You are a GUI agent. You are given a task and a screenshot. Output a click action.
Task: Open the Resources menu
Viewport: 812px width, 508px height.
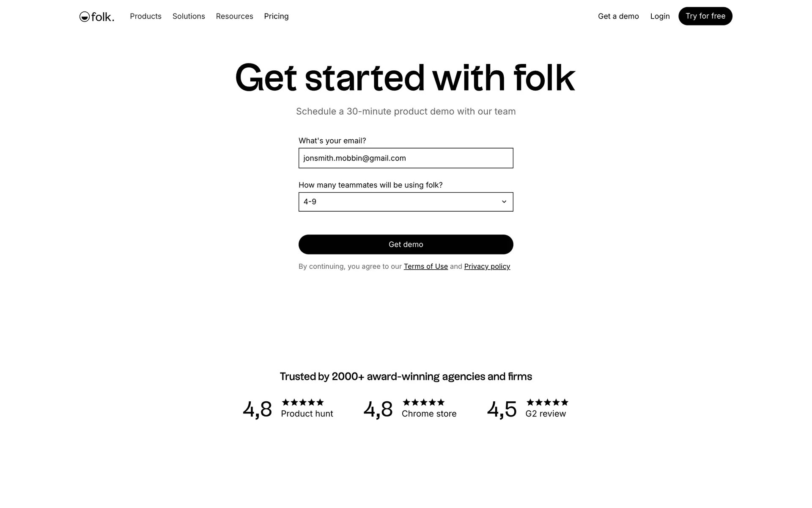point(234,16)
